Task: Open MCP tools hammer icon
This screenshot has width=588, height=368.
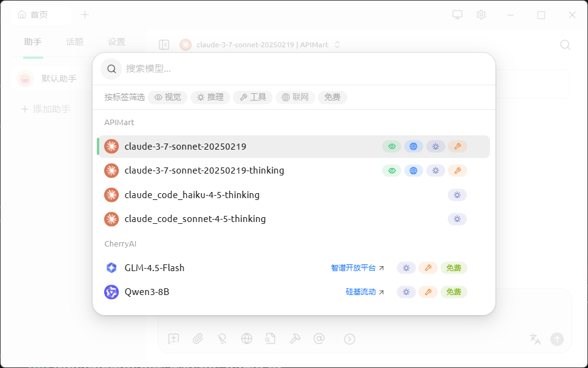Action: (295, 339)
